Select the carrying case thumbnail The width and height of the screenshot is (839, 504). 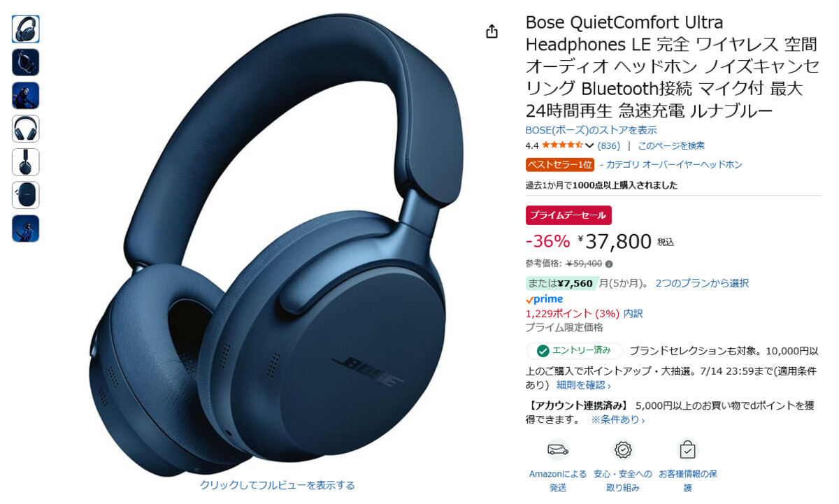pos(26,195)
